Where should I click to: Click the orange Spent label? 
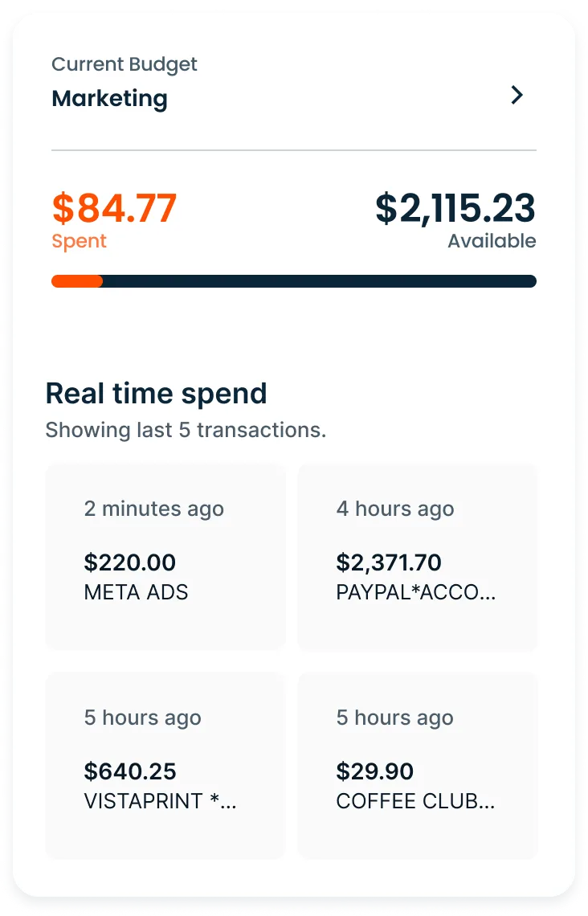pyautogui.click(x=79, y=241)
